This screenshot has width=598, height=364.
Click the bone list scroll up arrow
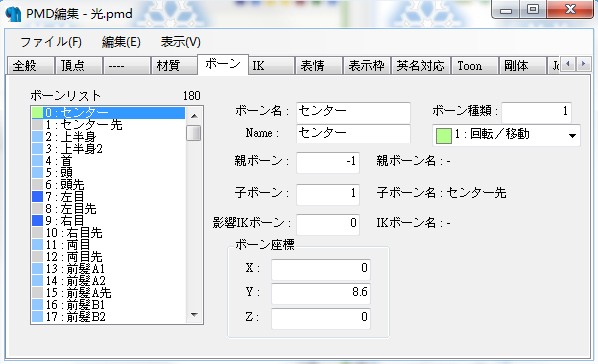194,116
